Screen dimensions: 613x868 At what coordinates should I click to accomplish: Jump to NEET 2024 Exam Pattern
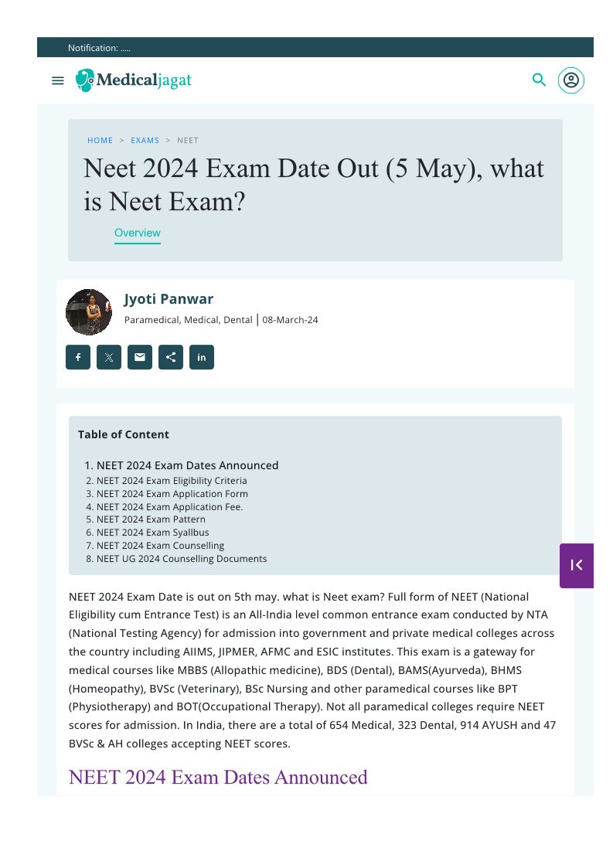point(151,519)
